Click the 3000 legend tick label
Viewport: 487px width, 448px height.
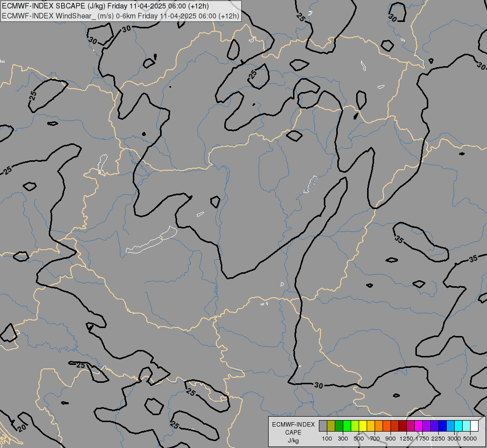coord(454,439)
